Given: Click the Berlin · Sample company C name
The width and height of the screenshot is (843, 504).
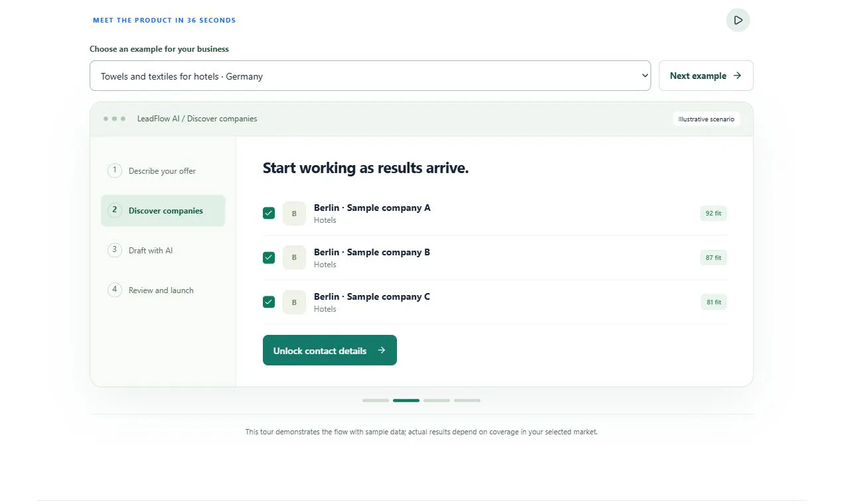Looking at the screenshot, I should [x=372, y=296].
